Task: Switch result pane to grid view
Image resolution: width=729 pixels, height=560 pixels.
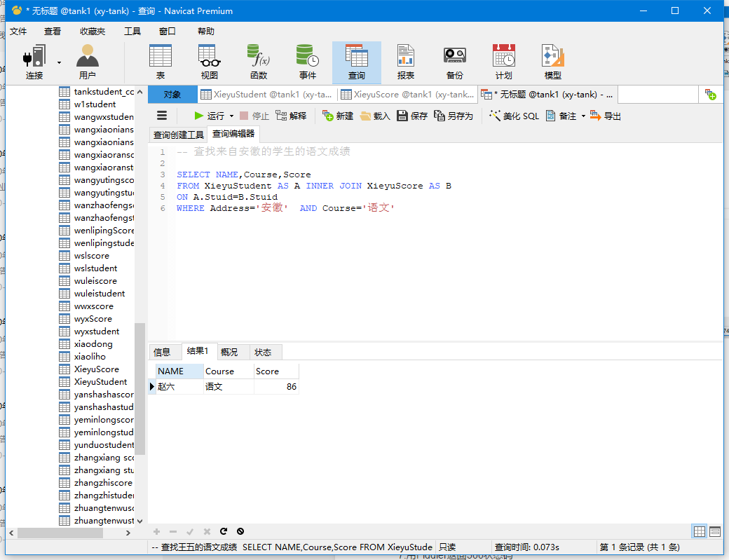Action: tap(700, 531)
